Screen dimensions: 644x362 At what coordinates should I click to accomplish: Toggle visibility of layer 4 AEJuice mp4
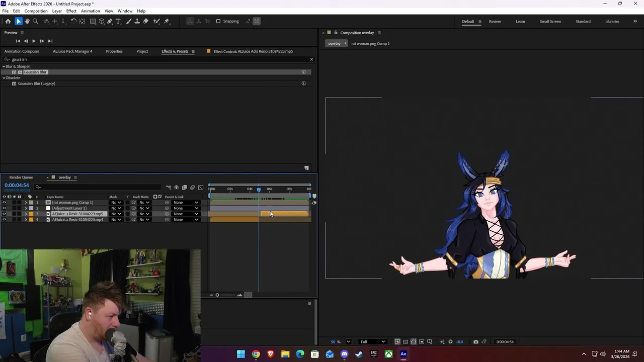click(x=4, y=220)
